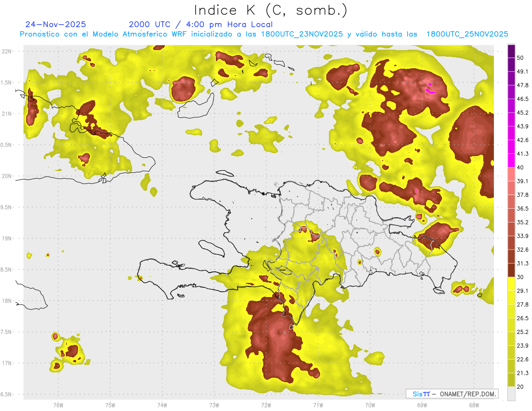
Task: Click the '75W' longitude label
Action: [x=110, y=405]
